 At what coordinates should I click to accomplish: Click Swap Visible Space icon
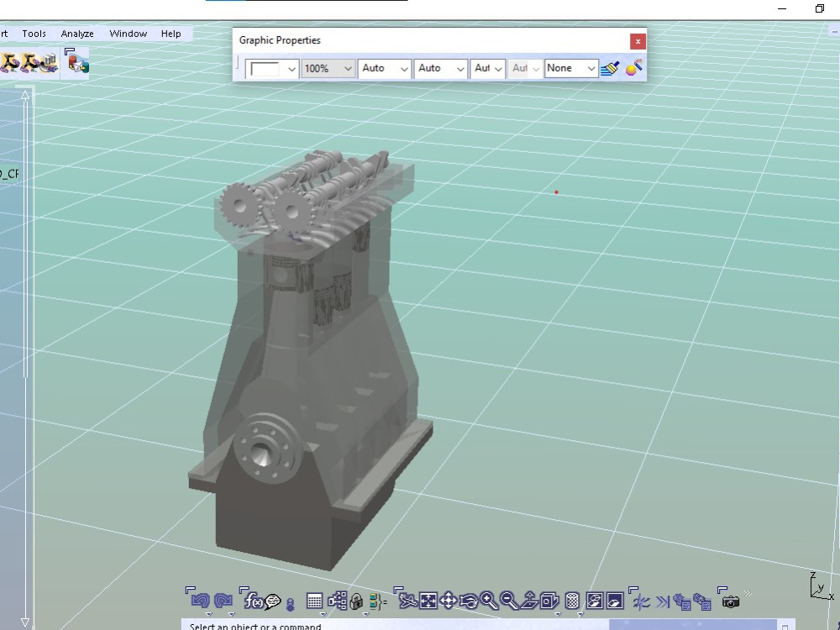(615, 601)
